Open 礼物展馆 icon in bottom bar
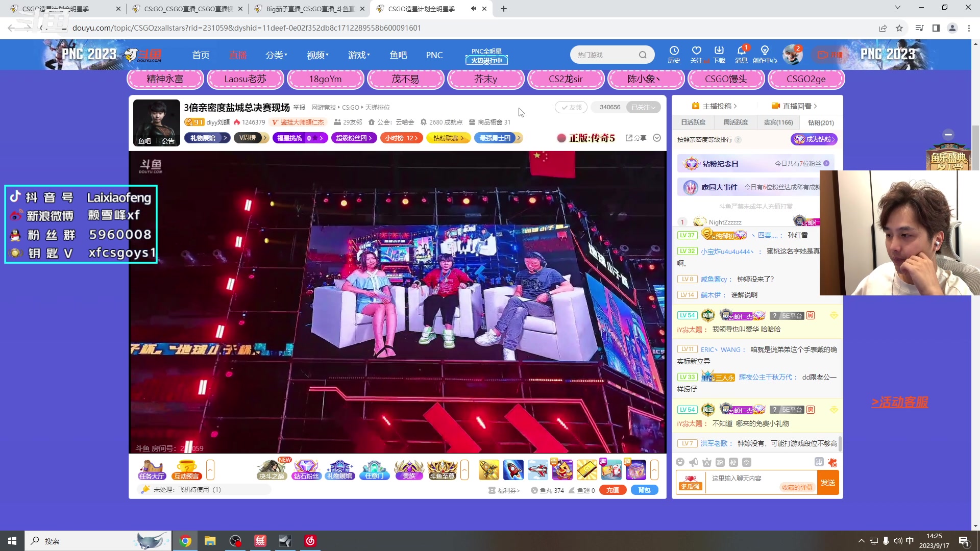The height and width of the screenshot is (551, 980). 340,470
